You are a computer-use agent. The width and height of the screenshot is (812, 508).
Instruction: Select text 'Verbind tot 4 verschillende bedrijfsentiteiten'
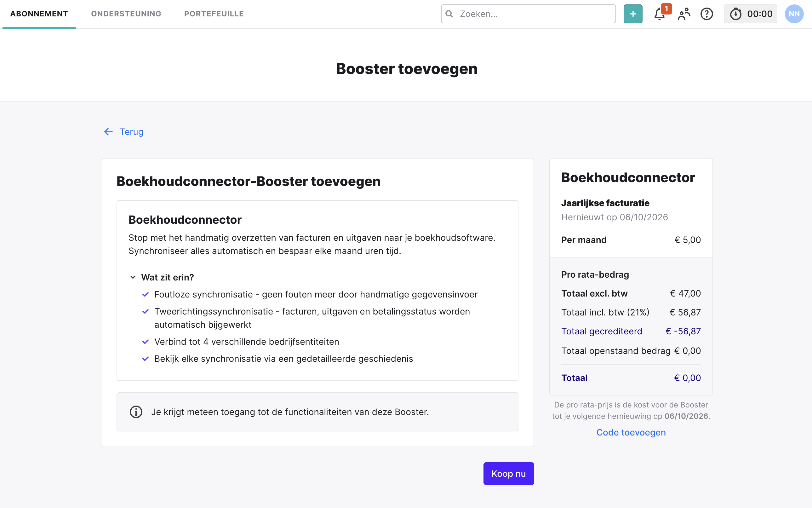tap(247, 342)
